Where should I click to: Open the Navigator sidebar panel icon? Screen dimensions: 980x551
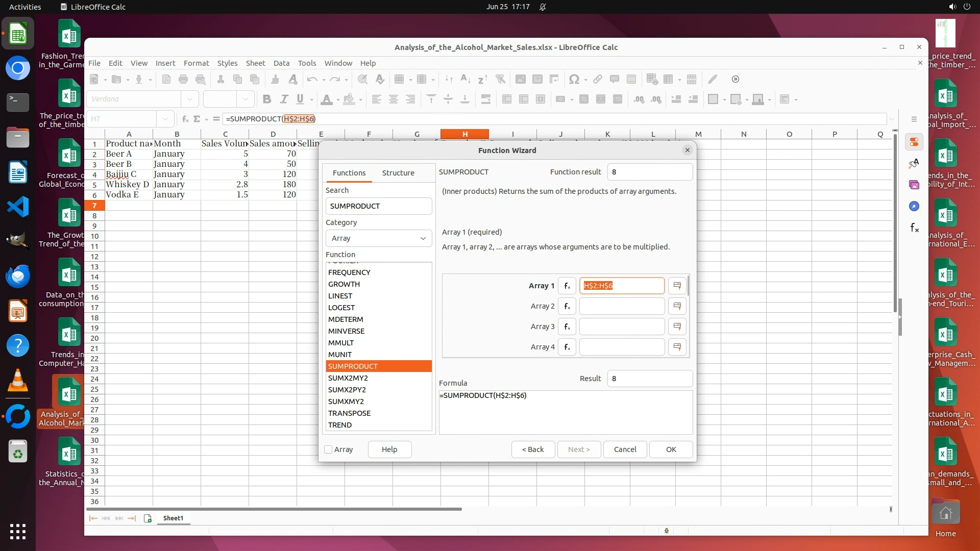(914, 206)
